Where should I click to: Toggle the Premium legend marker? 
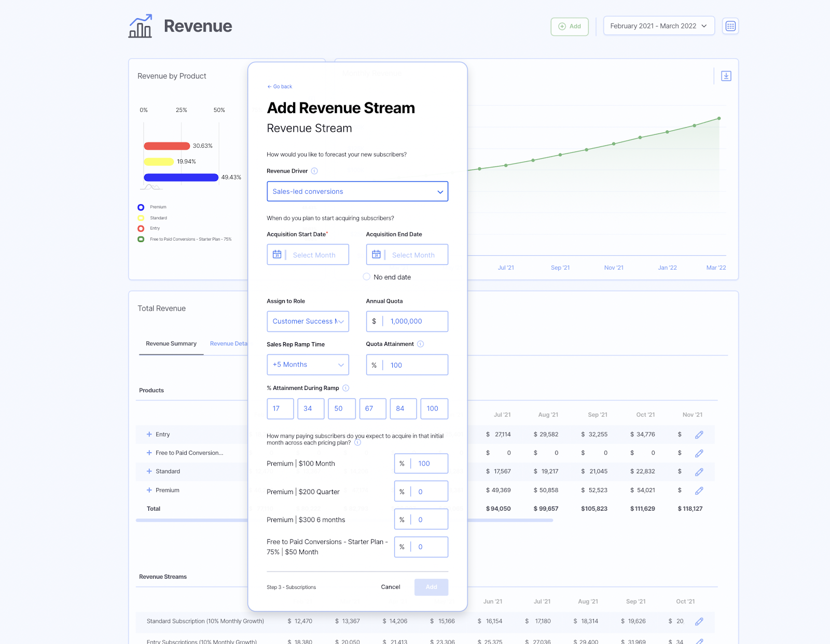pos(141,207)
